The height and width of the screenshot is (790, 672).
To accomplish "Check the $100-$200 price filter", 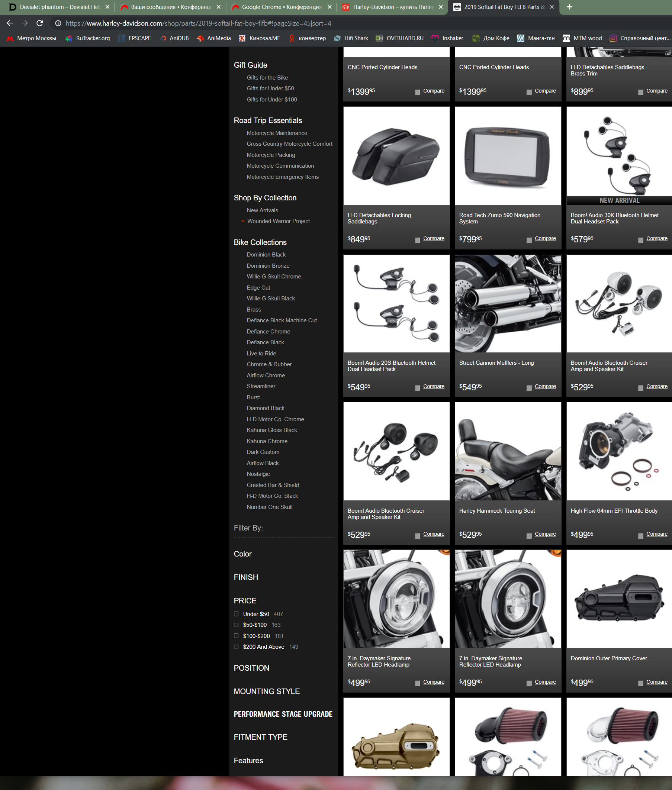I will click(236, 636).
